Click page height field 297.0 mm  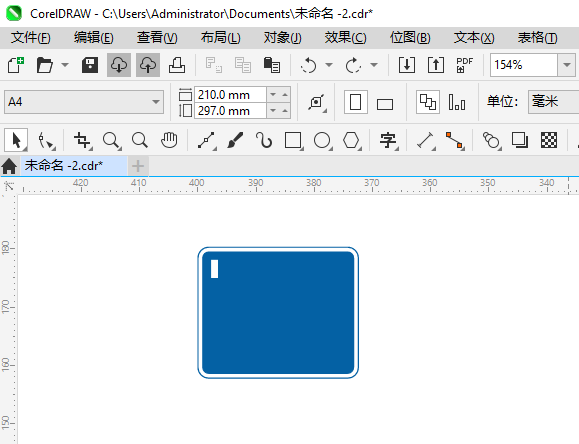[x=230, y=110]
